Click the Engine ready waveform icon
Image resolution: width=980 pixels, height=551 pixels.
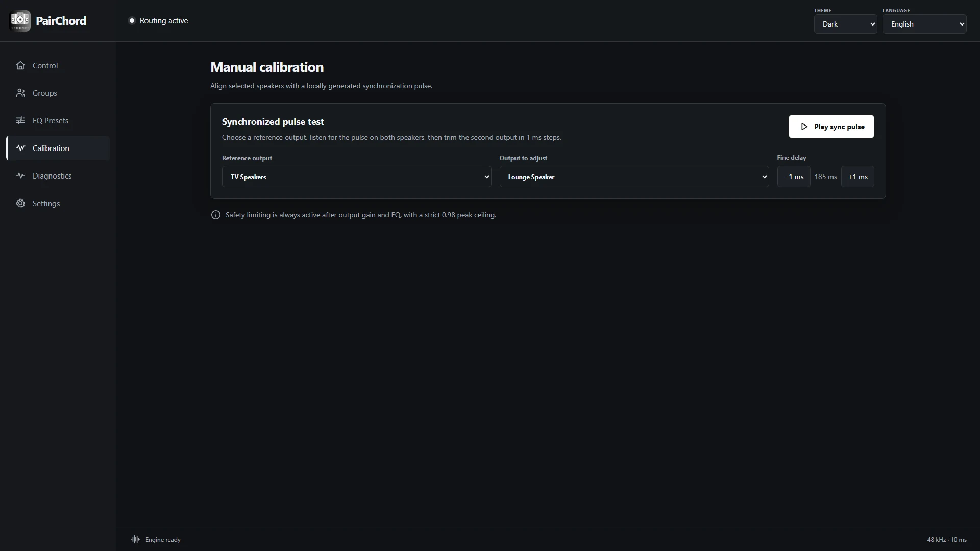(x=135, y=539)
